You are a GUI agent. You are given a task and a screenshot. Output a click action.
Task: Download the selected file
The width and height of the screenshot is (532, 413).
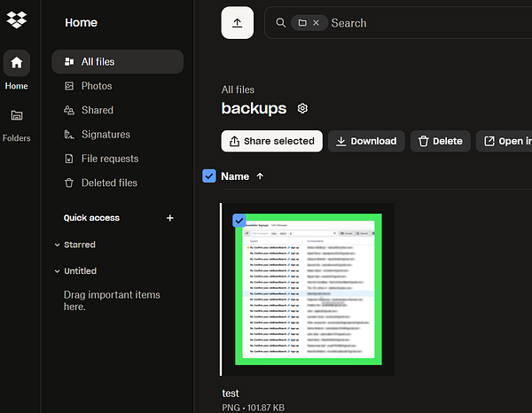366,141
